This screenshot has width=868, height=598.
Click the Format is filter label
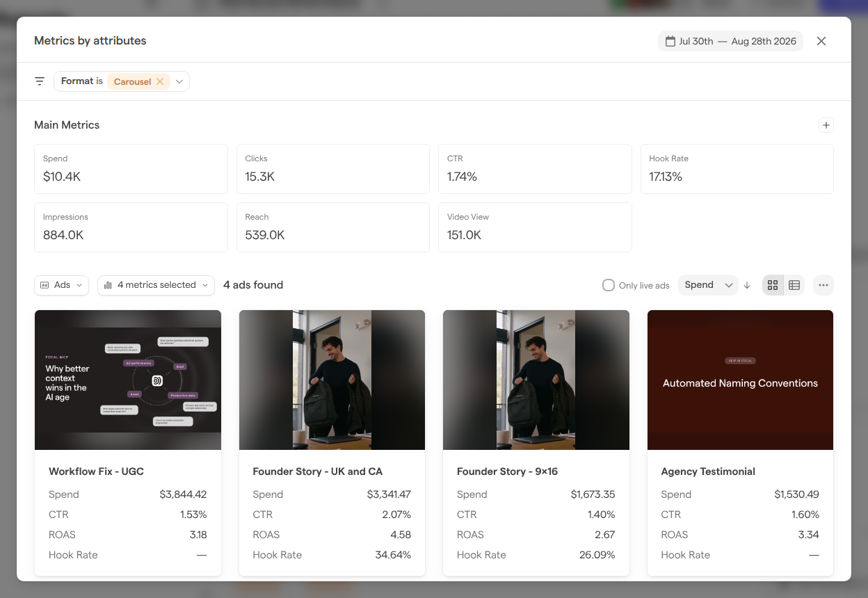tap(81, 81)
